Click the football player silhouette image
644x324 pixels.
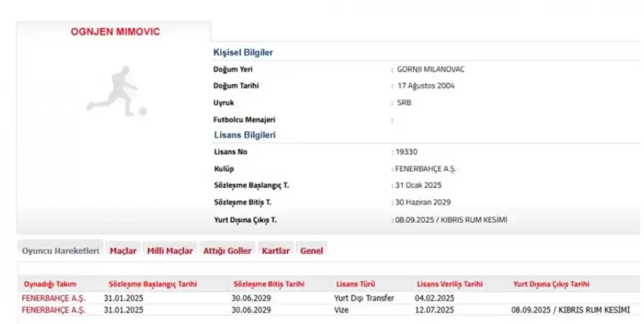pos(116,91)
